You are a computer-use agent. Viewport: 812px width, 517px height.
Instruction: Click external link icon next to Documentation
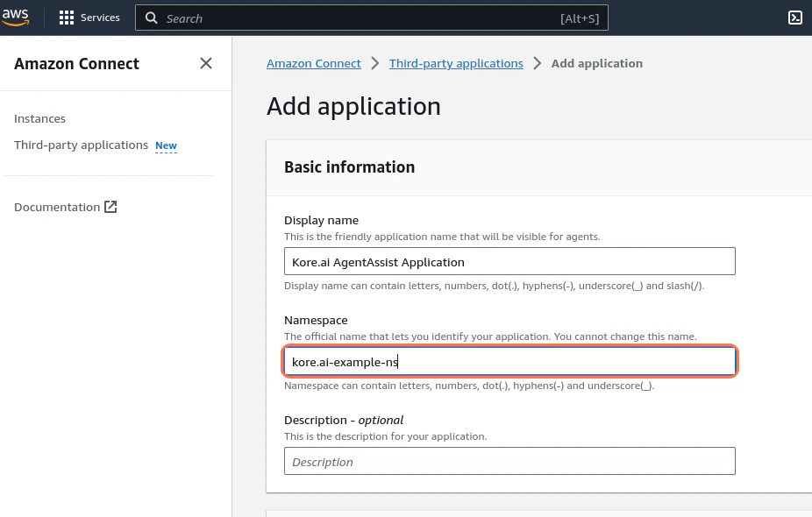110,207
